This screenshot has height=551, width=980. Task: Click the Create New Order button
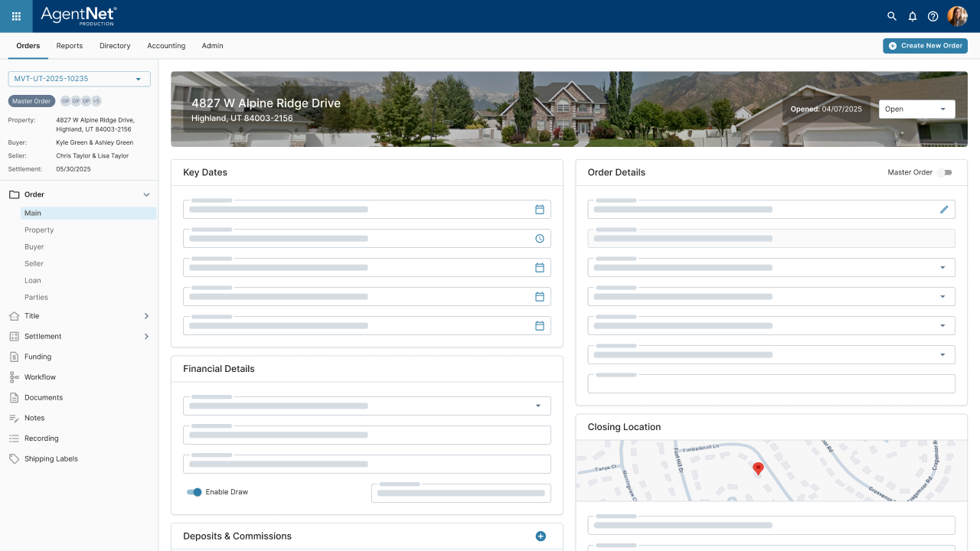[x=925, y=46]
